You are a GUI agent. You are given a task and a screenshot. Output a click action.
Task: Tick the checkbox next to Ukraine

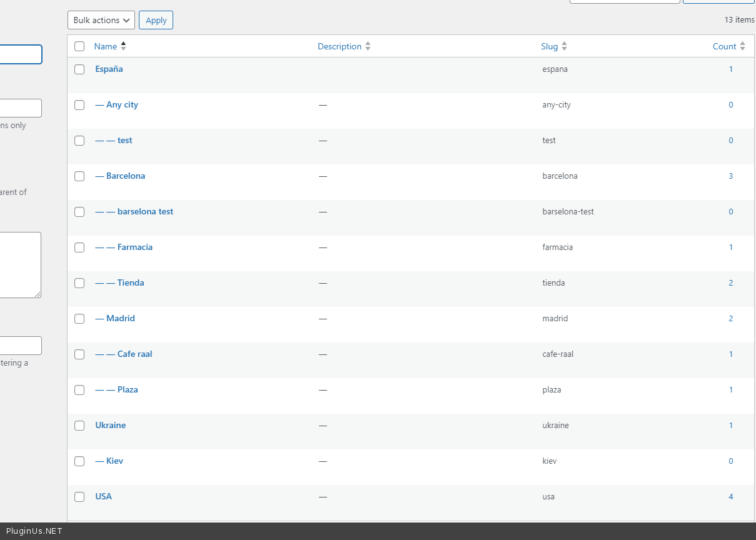(79, 426)
